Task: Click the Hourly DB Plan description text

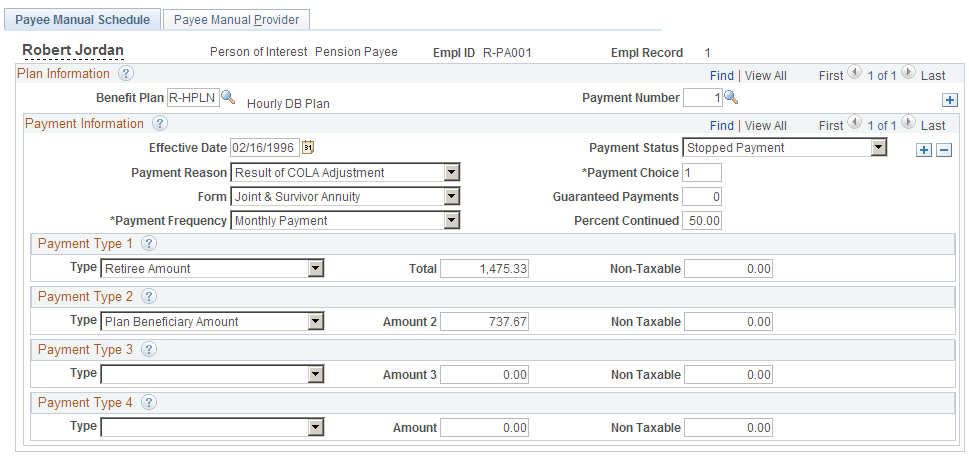Action: (x=288, y=104)
